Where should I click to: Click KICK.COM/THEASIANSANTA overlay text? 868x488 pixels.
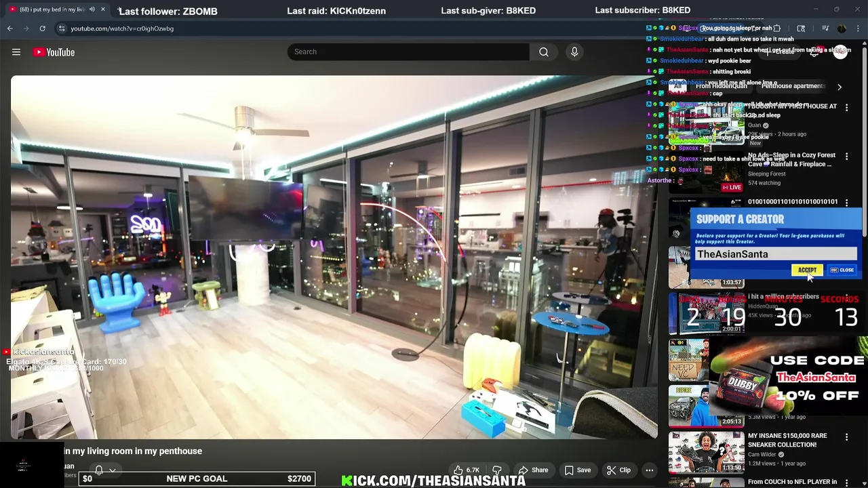(x=433, y=481)
